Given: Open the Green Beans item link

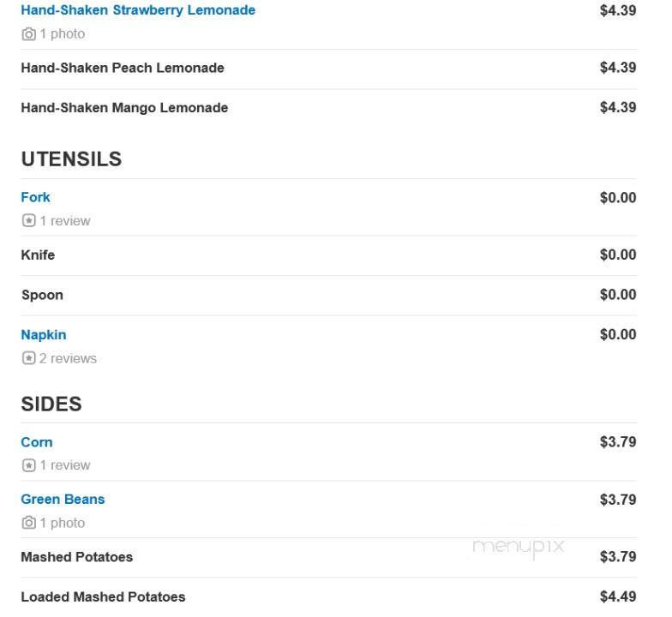Looking at the screenshot, I should click(63, 499).
